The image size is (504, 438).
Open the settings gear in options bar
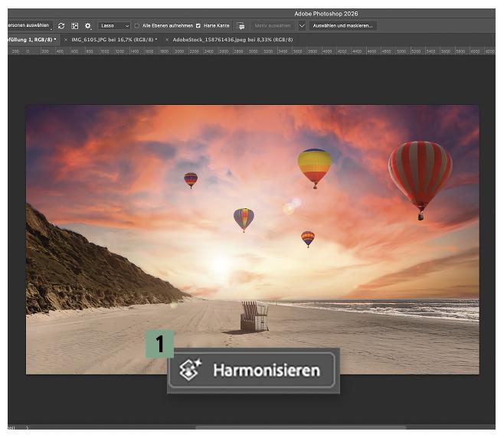[88, 26]
